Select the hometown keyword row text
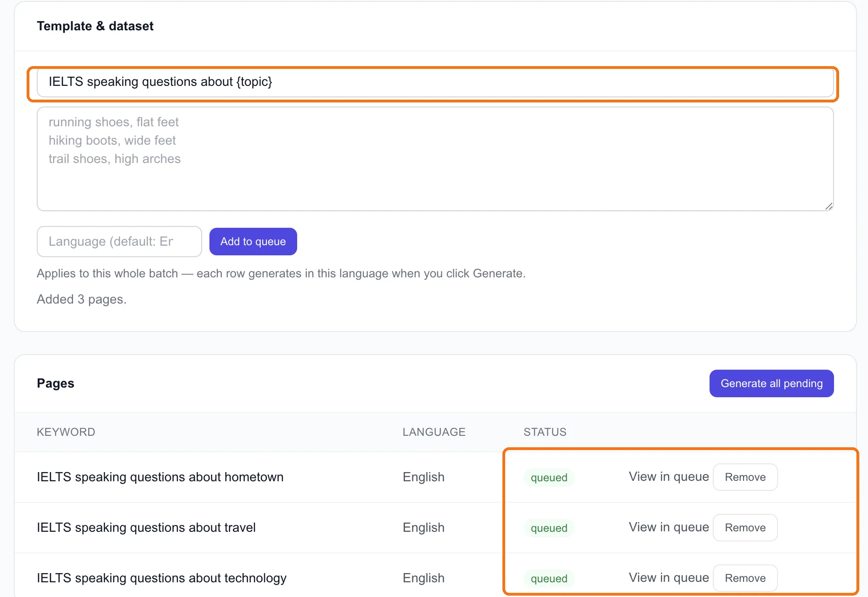Image resolution: width=868 pixels, height=597 pixels. 160,477
